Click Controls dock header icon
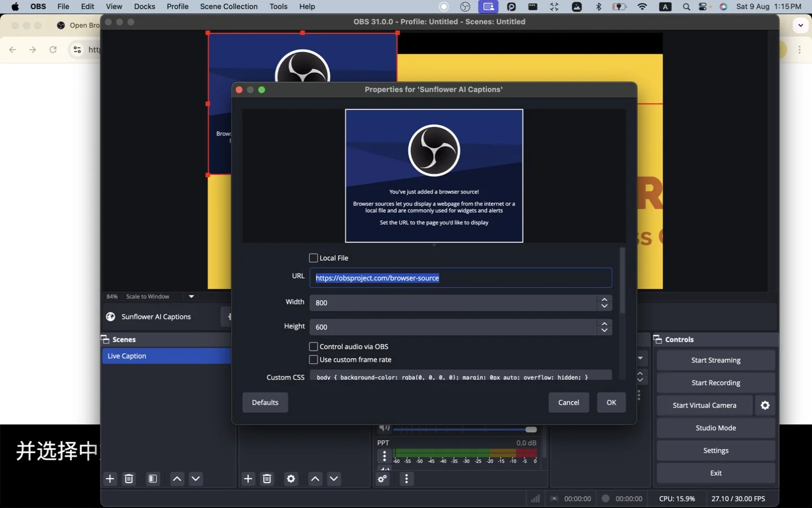The height and width of the screenshot is (508, 812). point(657,339)
